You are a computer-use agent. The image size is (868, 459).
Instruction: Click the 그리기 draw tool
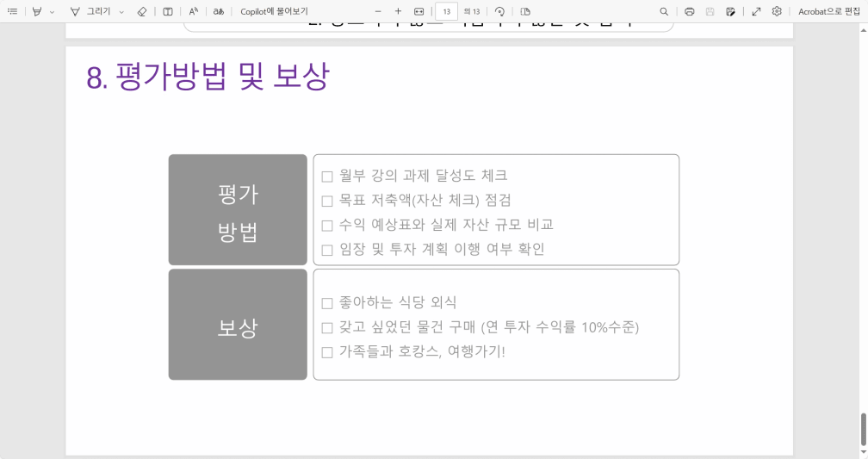[90, 11]
